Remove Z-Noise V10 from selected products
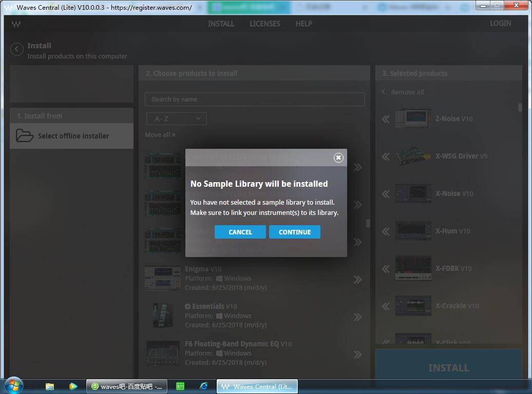The width and height of the screenshot is (532, 394). (x=386, y=119)
